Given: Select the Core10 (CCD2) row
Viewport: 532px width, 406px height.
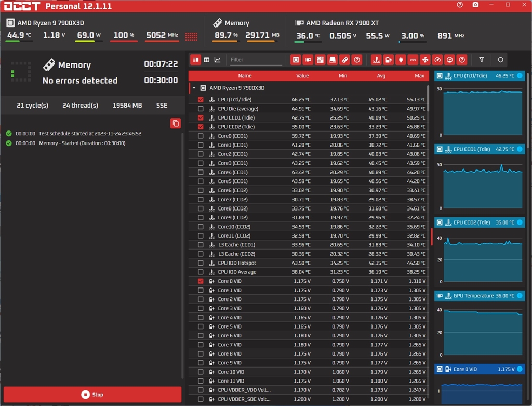Looking at the screenshot, I should point(308,227).
